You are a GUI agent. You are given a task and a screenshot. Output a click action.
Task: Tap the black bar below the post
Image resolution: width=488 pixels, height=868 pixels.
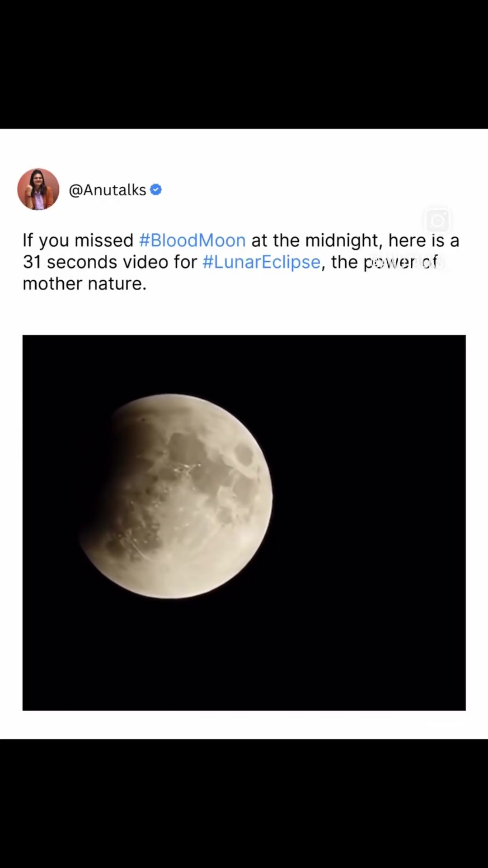click(x=244, y=803)
